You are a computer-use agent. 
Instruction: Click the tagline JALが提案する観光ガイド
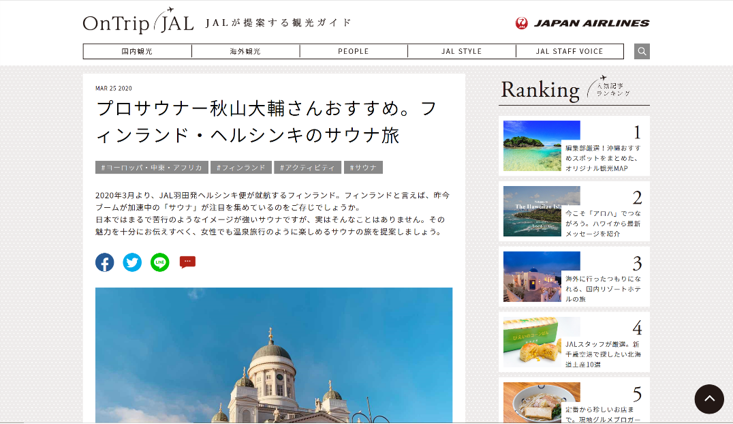pos(278,22)
